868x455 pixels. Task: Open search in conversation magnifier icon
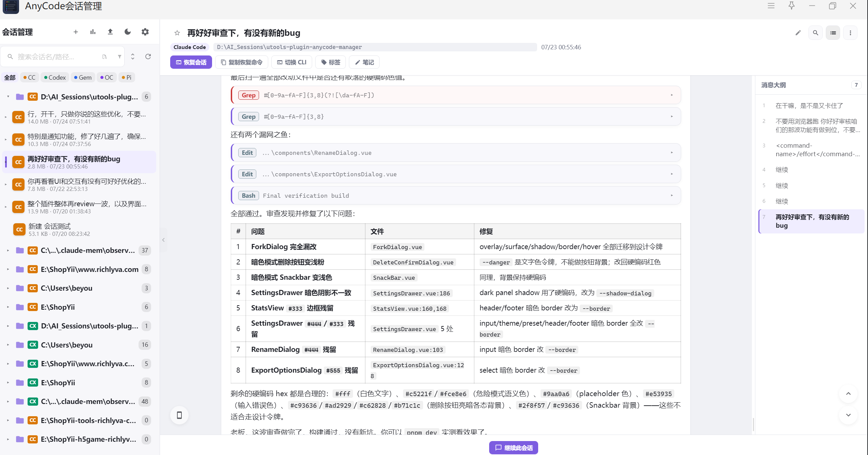pos(816,33)
